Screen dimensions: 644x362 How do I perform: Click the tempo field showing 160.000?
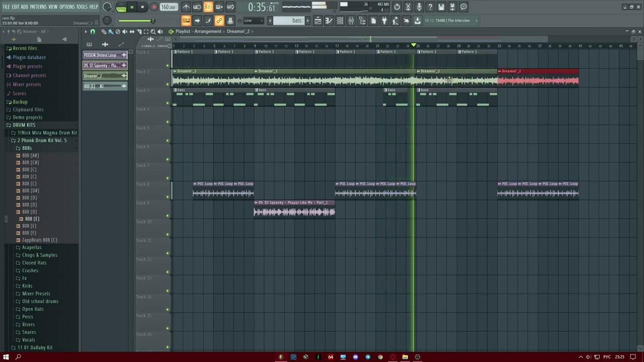(x=169, y=7)
